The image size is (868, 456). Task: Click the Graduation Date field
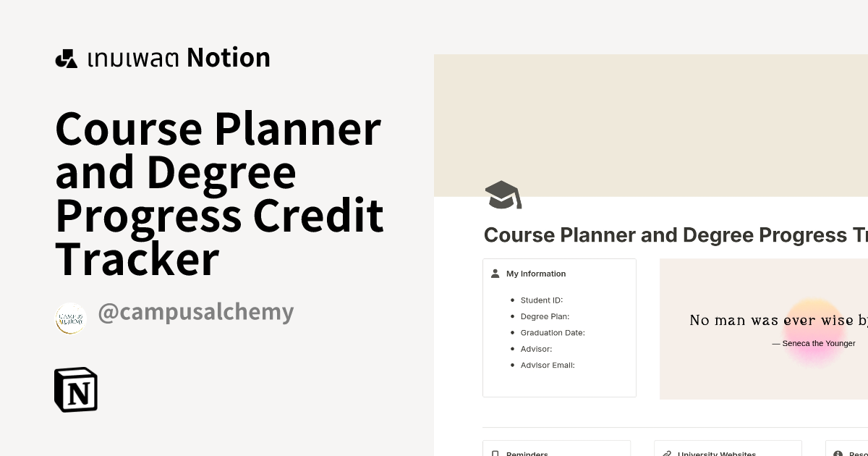pyautogui.click(x=552, y=333)
